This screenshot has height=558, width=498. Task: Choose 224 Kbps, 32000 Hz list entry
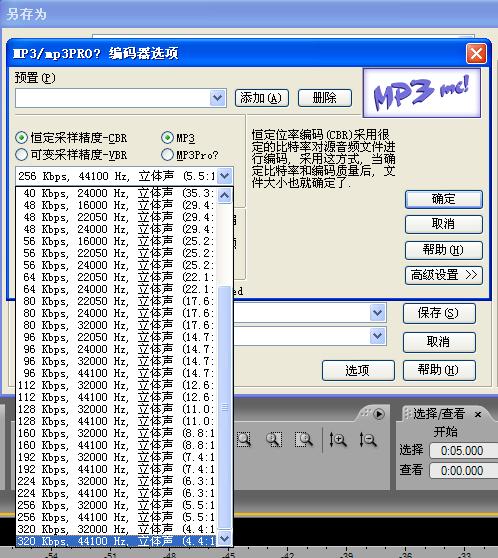coord(117,481)
